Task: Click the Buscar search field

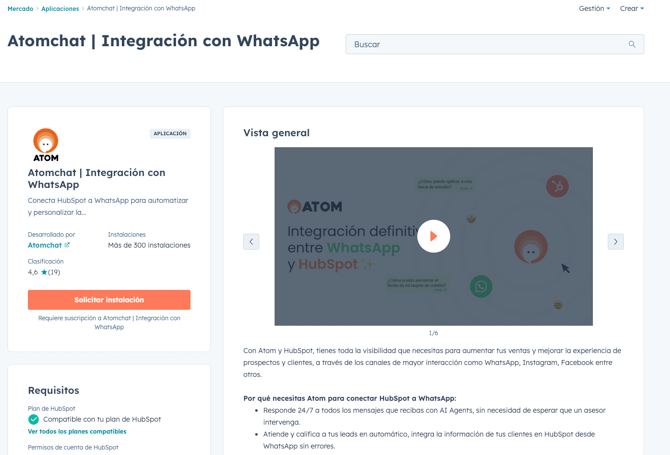Action: tap(485, 44)
